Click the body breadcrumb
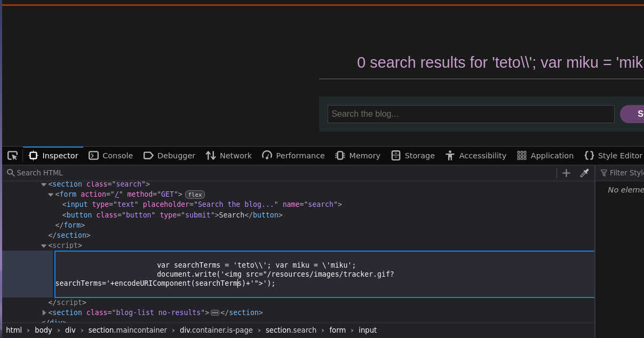Viewport: 644px width, 338px height. click(43, 330)
